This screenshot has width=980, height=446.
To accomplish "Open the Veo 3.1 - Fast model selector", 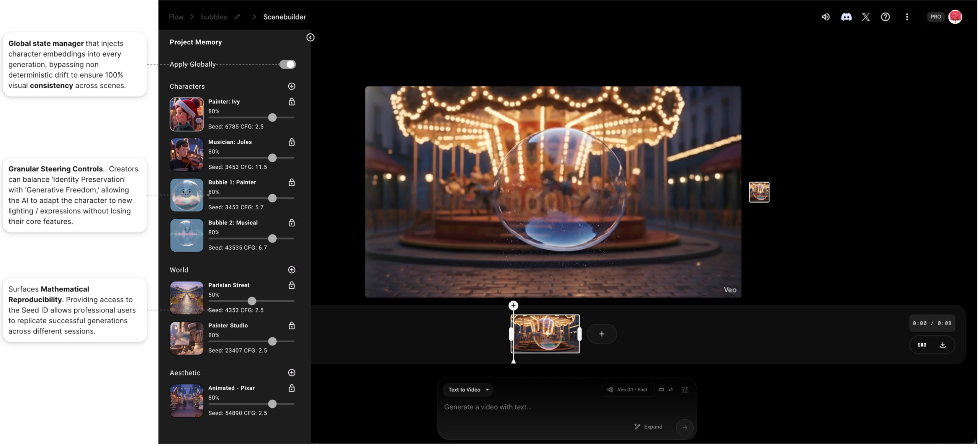I will (x=628, y=390).
